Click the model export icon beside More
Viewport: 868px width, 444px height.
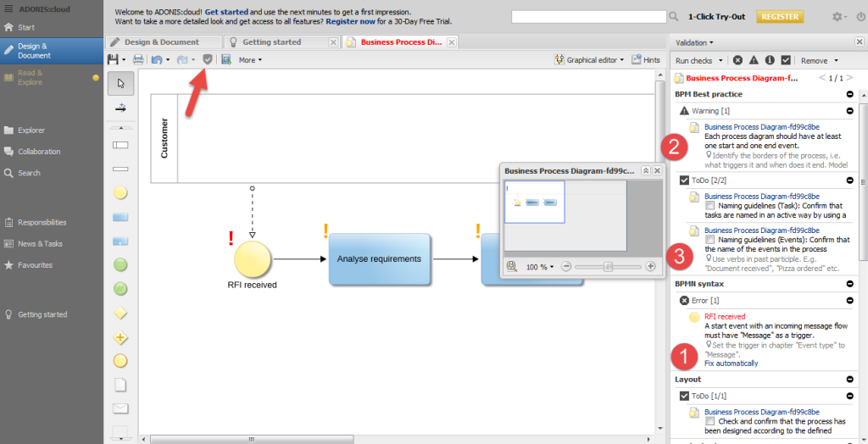pos(226,60)
